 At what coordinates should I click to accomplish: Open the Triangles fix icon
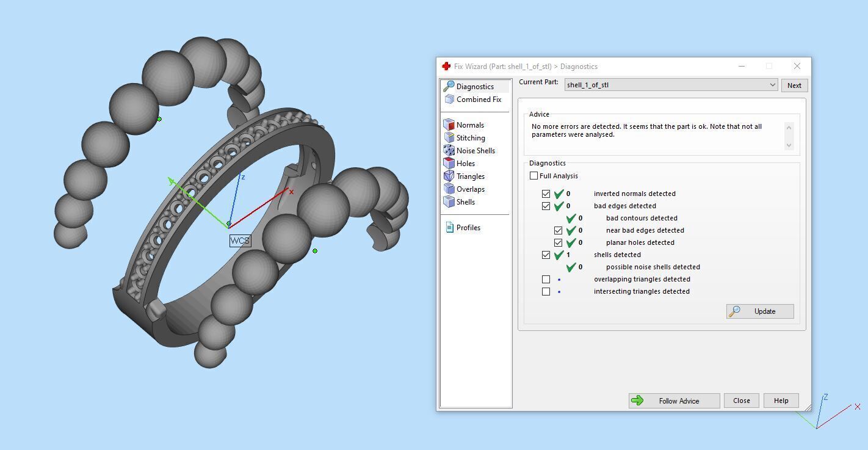pyautogui.click(x=449, y=176)
